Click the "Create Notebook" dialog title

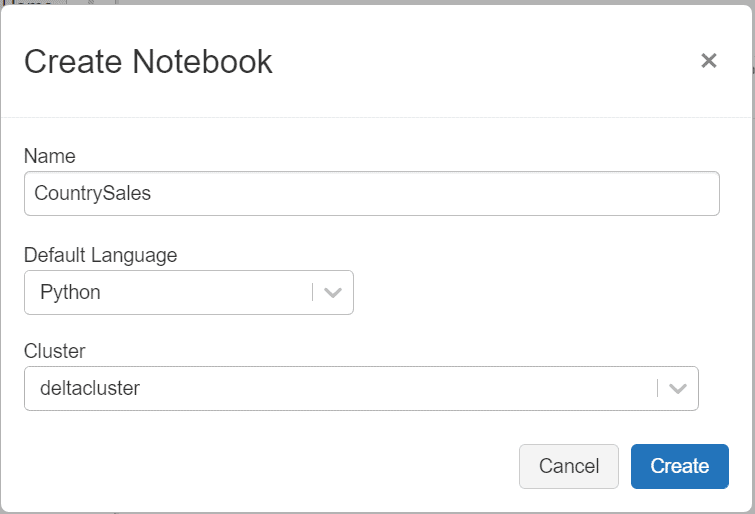pos(148,61)
